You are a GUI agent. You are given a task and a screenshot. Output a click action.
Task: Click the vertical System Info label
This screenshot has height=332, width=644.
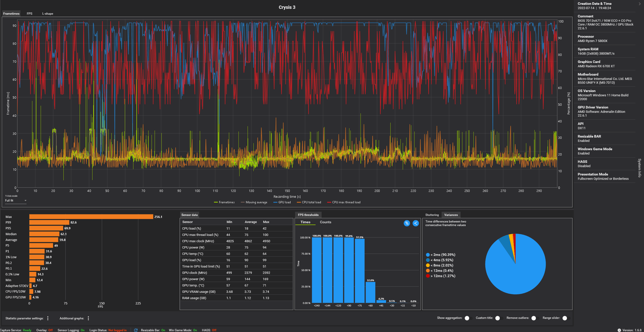pos(639,168)
